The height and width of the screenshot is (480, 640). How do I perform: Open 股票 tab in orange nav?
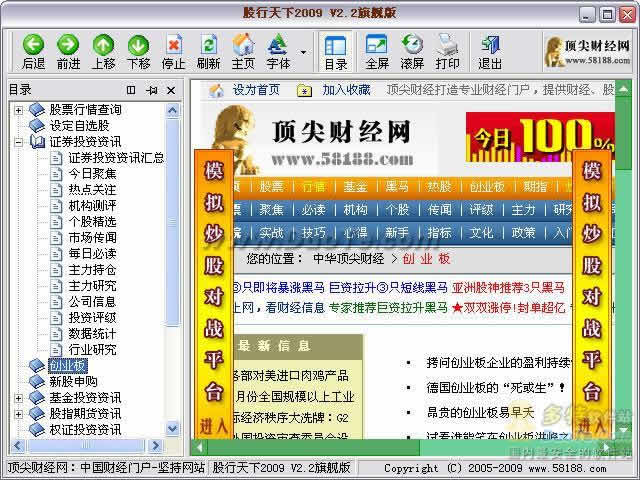point(271,187)
